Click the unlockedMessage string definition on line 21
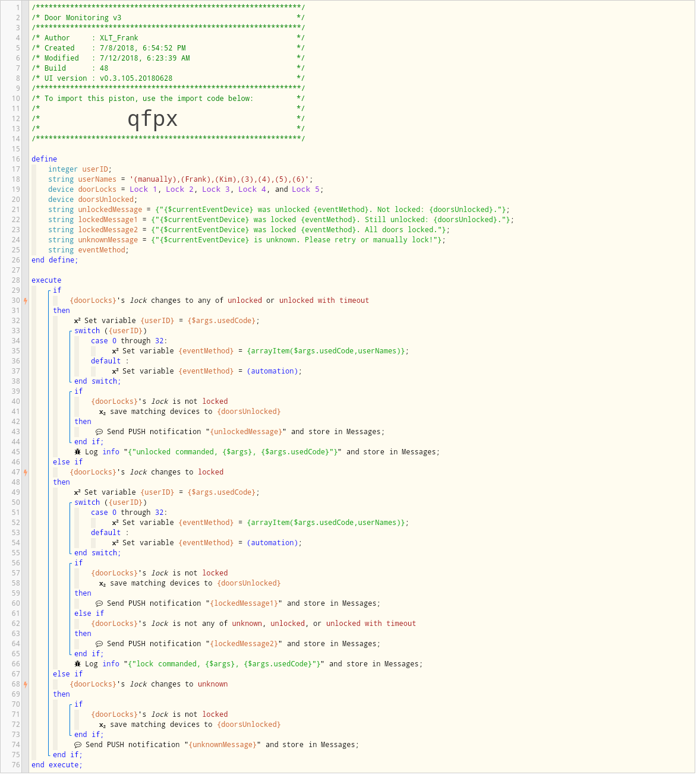 tap(279, 210)
